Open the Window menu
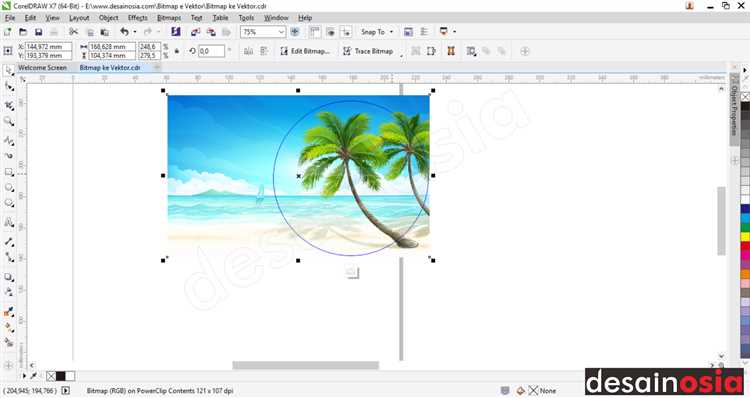750x398 pixels. 276,18
